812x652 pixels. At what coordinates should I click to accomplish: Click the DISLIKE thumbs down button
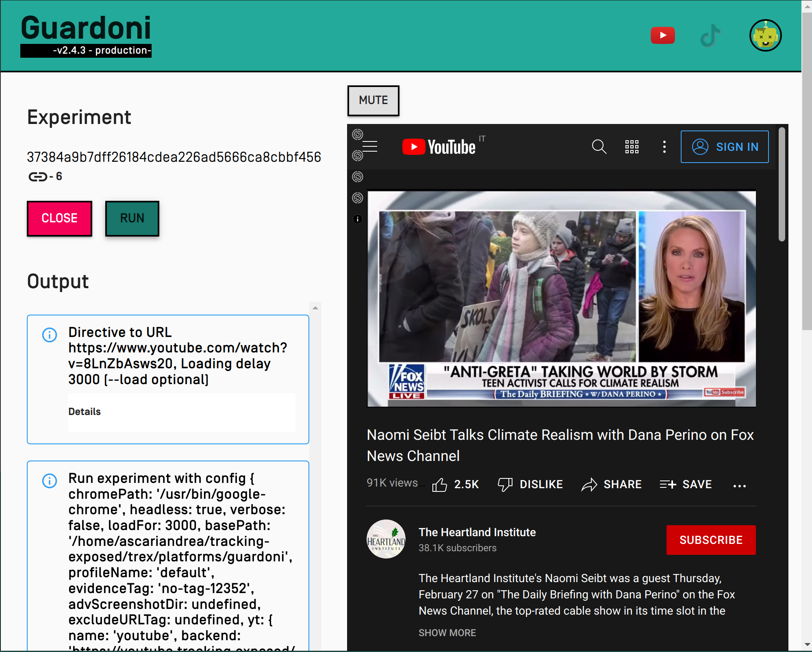(x=530, y=485)
